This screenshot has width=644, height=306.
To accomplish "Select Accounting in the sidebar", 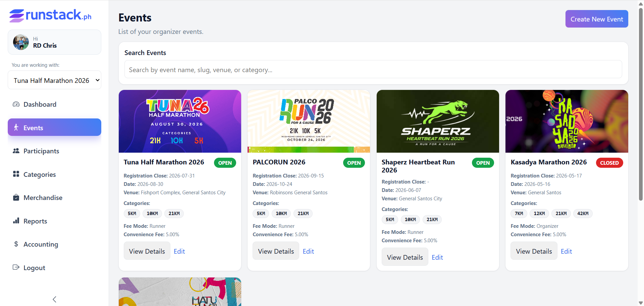I will [x=54, y=244].
